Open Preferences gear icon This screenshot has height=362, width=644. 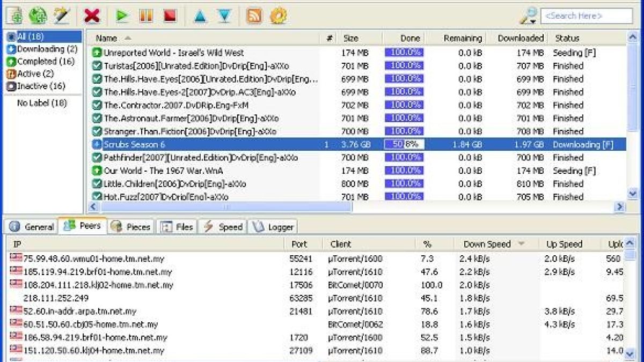[x=278, y=16]
